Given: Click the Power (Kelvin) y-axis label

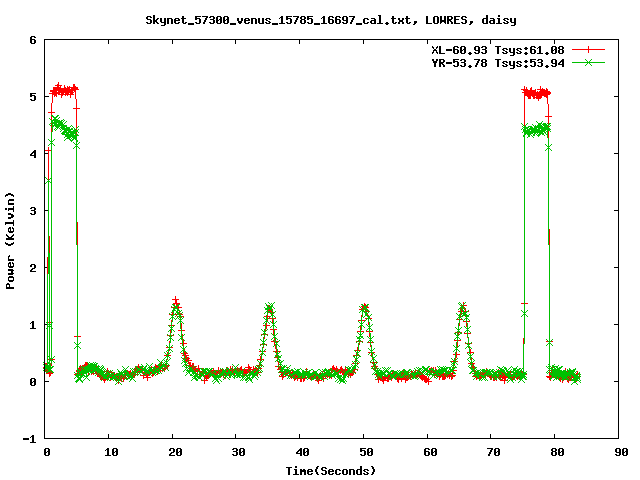Looking at the screenshot, I should tap(11, 240).
